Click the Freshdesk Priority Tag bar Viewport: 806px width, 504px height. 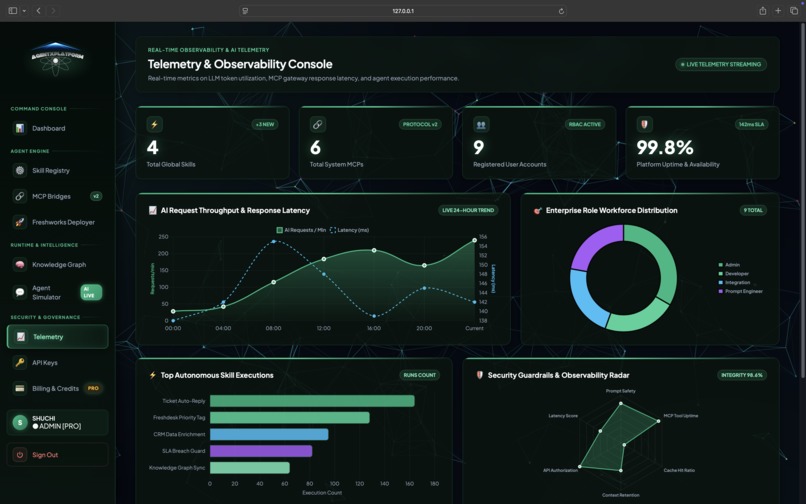tap(290, 418)
